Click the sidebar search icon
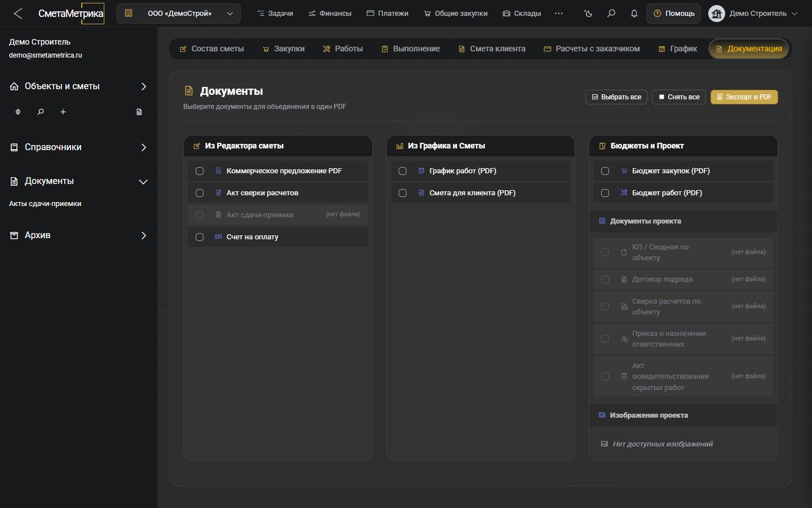The height and width of the screenshot is (508, 812). [x=41, y=112]
